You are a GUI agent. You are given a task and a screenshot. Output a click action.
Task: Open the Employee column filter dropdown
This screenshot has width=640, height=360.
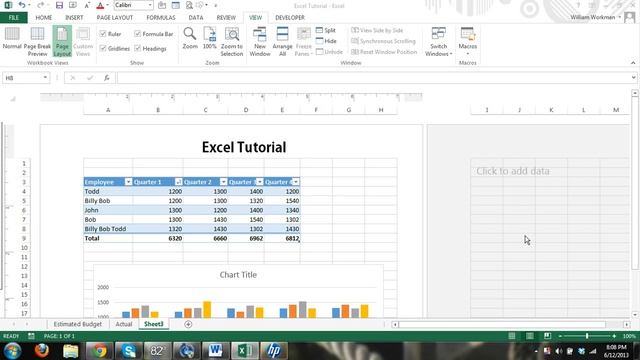pyautogui.click(x=128, y=182)
